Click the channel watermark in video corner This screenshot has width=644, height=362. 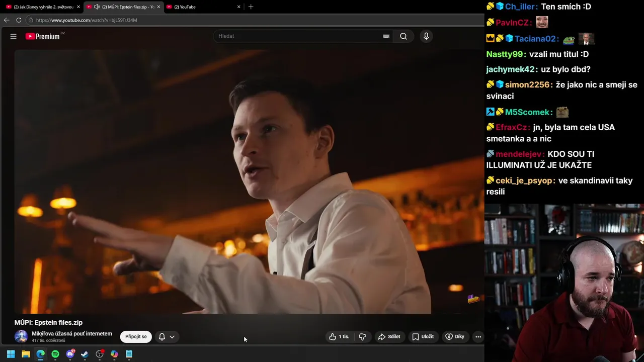(x=473, y=299)
